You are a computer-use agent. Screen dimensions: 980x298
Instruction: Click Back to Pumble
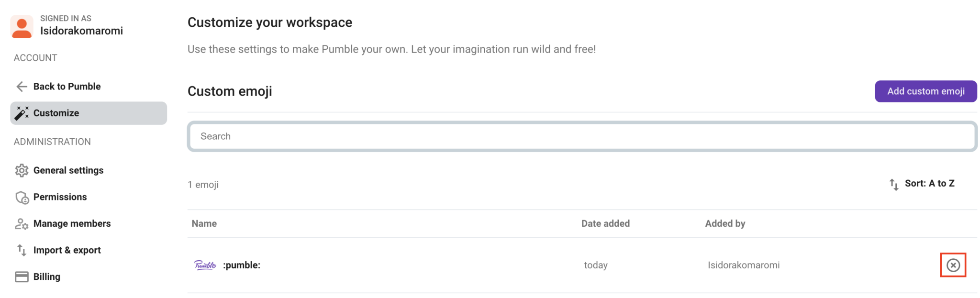67,87
